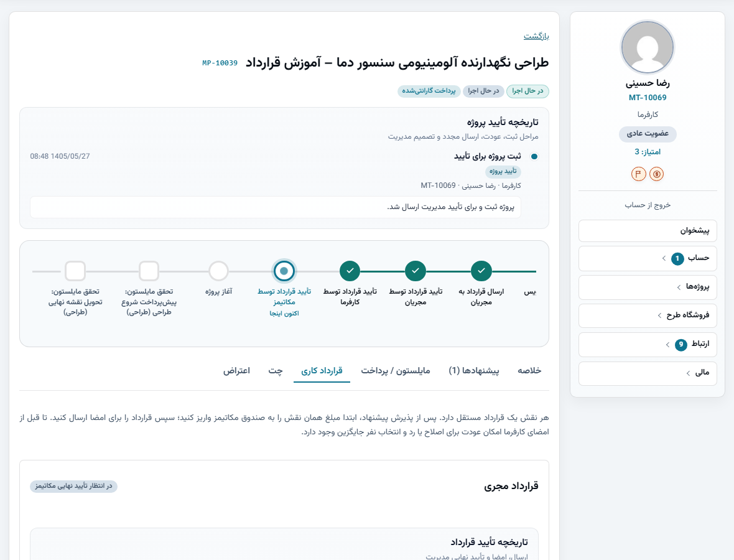The height and width of the screenshot is (560, 734).
Task: Click the در انتظار تأیید نهایی مکاتیمز badge
Action: coord(73,486)
